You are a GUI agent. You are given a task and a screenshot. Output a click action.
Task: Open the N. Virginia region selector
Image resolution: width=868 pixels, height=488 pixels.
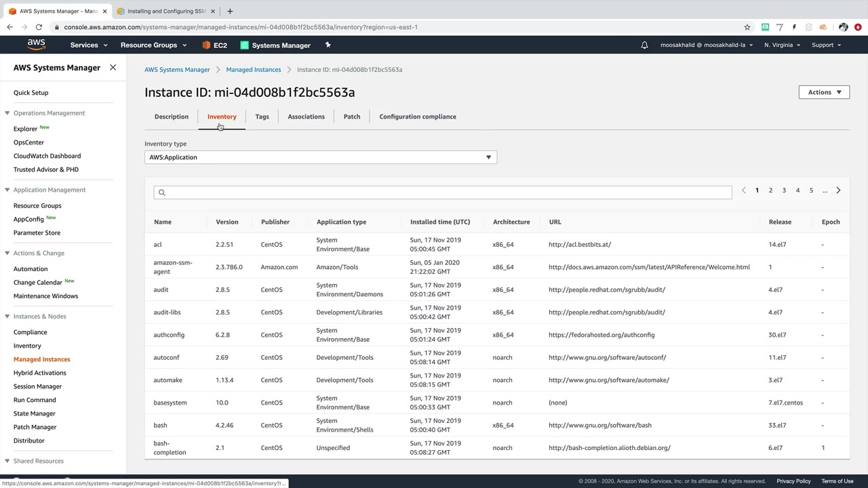(782, 45)
